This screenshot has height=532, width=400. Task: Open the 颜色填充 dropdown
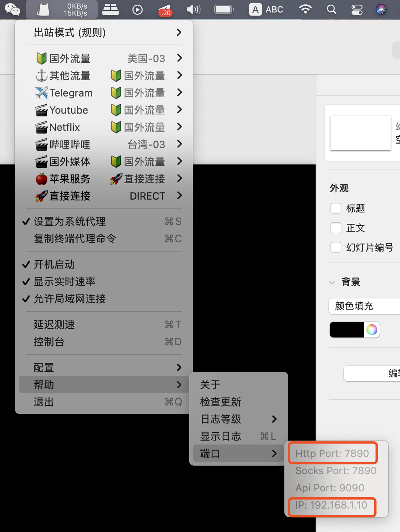pos(364,306)
